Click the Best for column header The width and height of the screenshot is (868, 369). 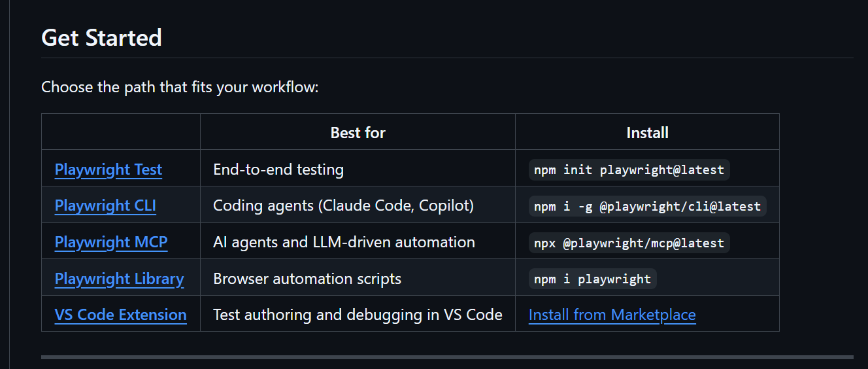coord(358,133)
